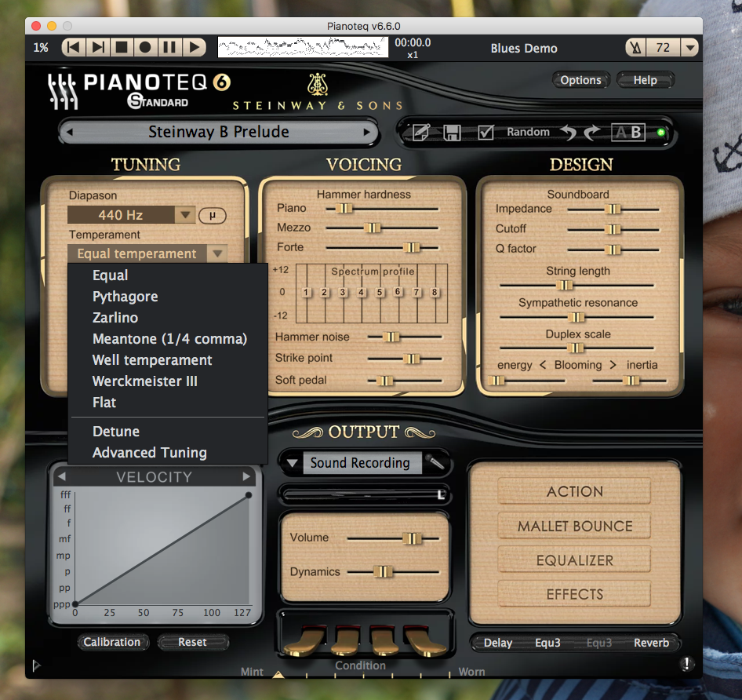This screenshot has width=742, height=700.
Task: Open the tempo dropdown arrow next to 72
Action: coord(690,48)
